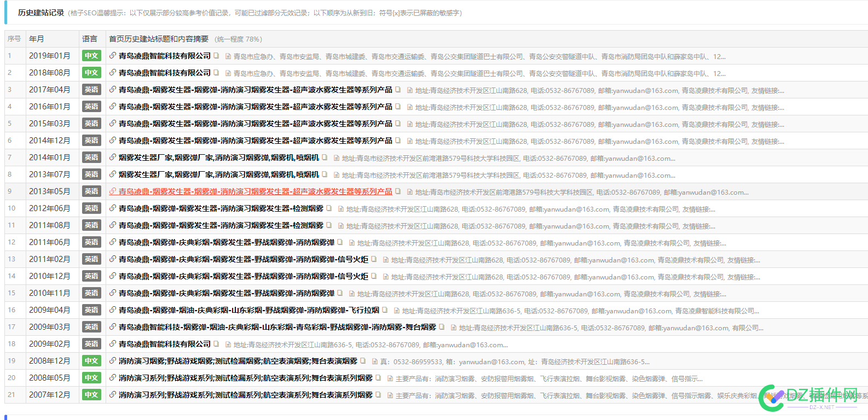Click the chain-link icon in the 2014年01月 row
The image size is (868, 420).
[112, 157]
